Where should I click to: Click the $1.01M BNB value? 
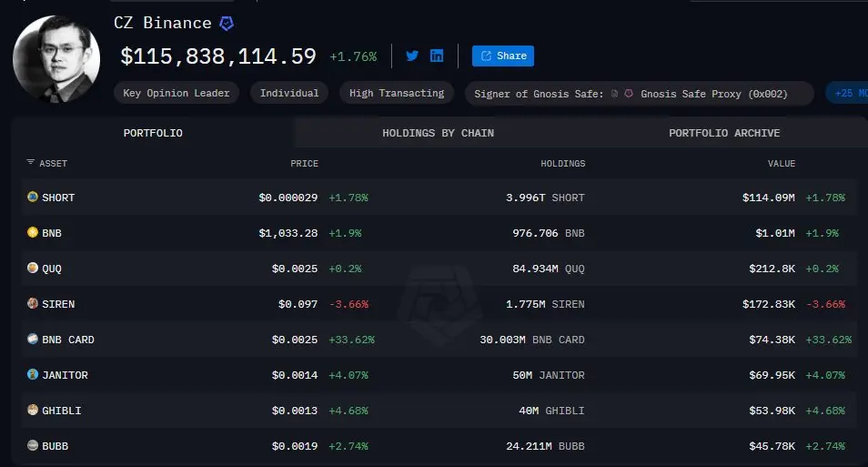click(775, 233)
